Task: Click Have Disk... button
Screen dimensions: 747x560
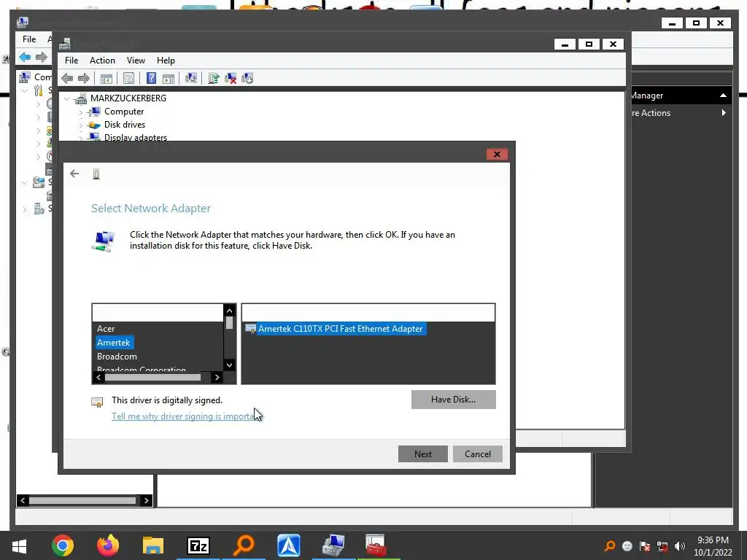Action: pyautogui.click(x=453, y=400)
